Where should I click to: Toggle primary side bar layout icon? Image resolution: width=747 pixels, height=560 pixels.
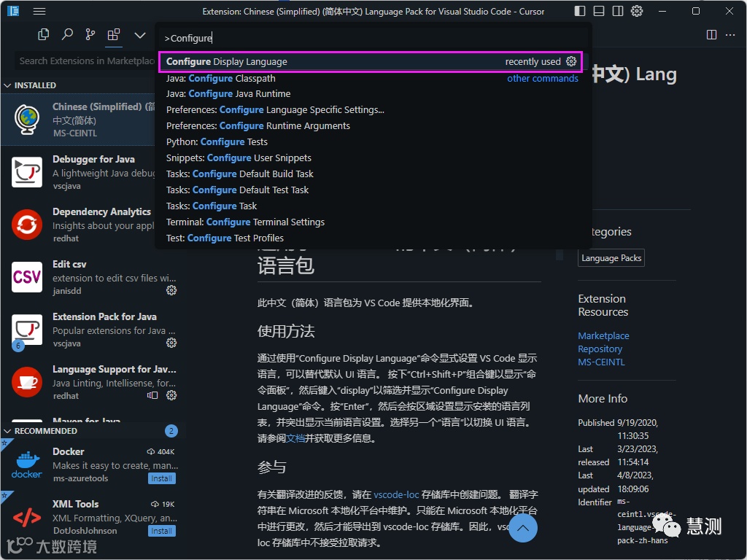point(580,11)
